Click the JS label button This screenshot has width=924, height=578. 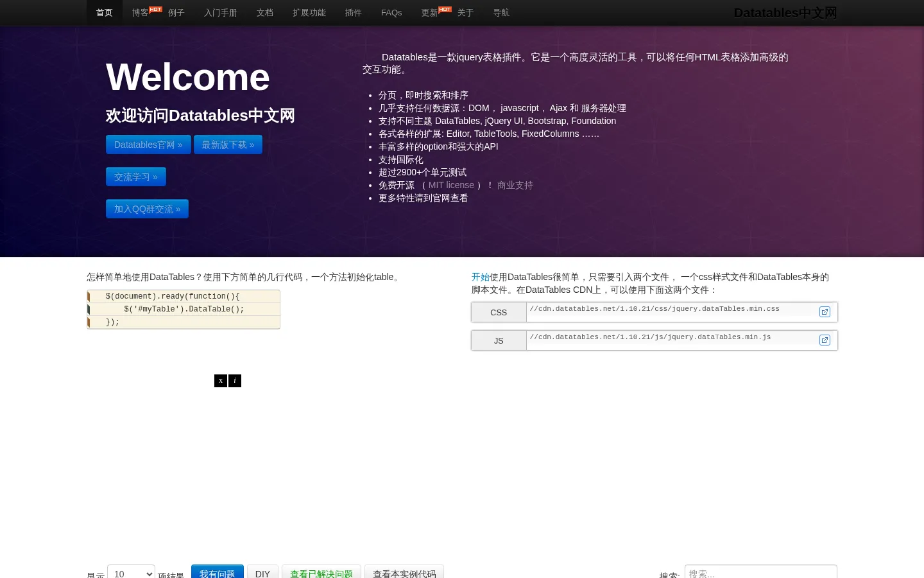tap(499, 340)
